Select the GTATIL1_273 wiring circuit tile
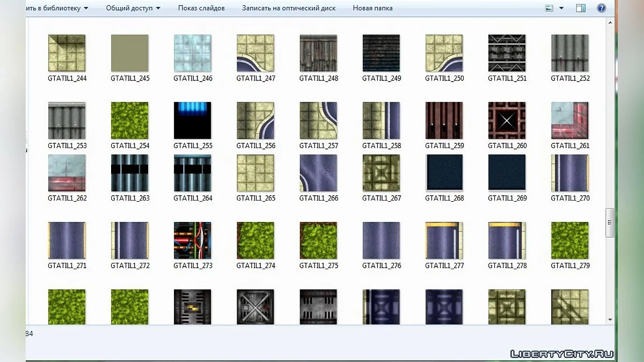644x362 pixels. tap(192, 240)
